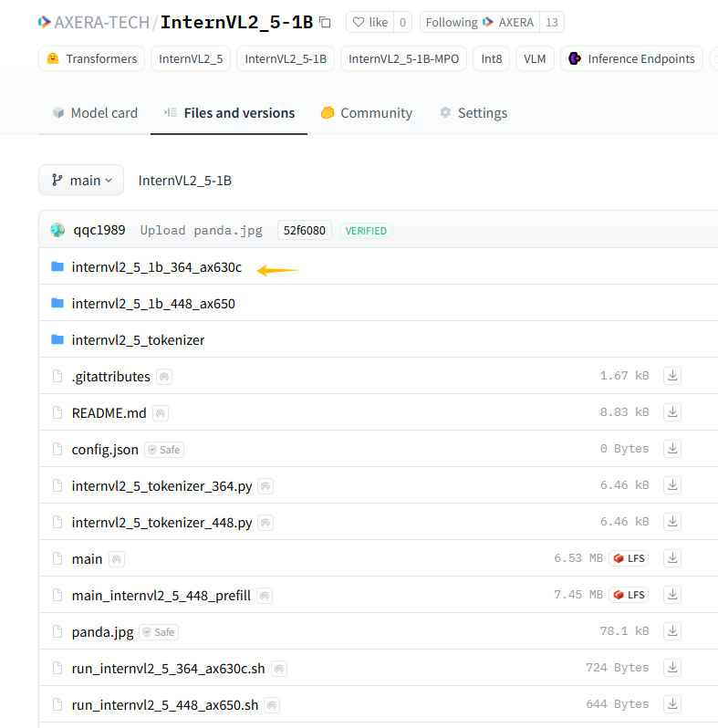The image size is (718, 728).
Task: Click the Safe badge next to config.json
Action: point(164,450)
